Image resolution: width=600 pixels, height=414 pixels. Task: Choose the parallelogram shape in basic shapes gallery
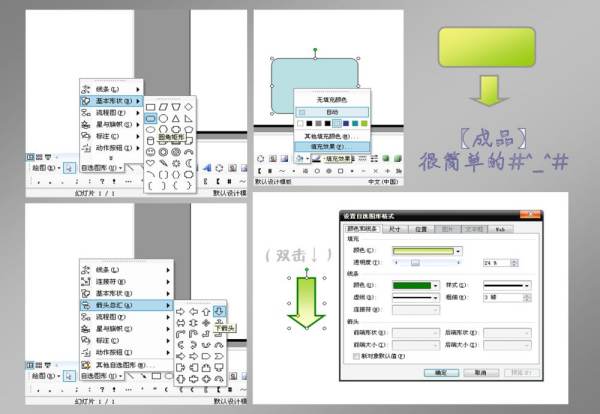pos(163,107)
